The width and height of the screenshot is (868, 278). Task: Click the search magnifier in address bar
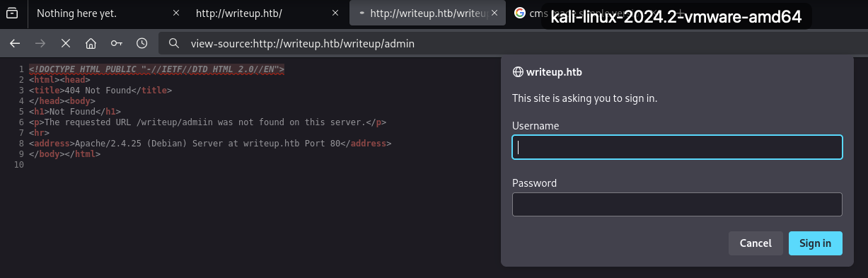(174, 43)
